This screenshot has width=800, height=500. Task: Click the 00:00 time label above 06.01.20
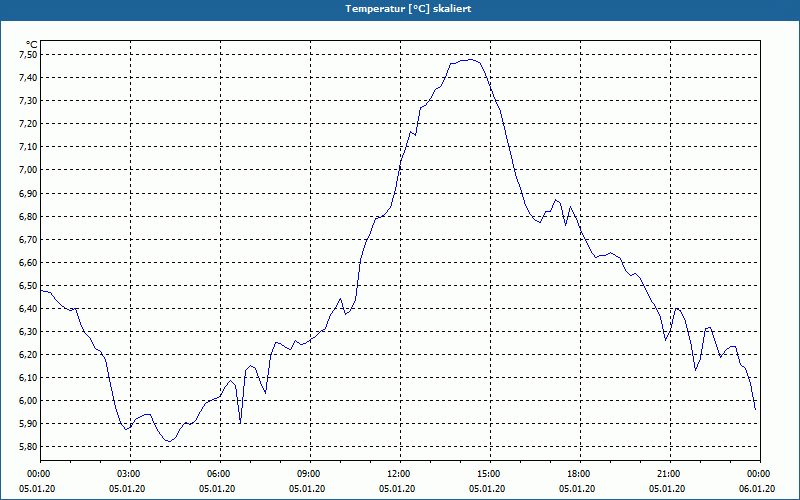(x=760, y=474)
